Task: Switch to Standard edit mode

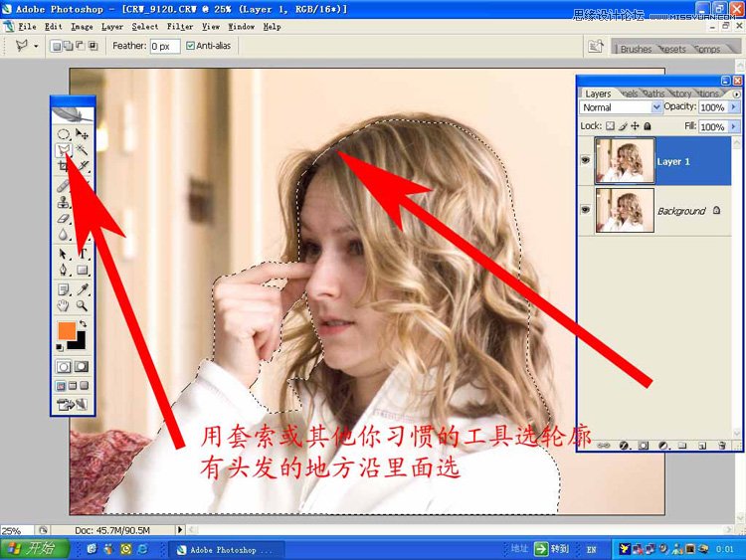Action: 64,366
